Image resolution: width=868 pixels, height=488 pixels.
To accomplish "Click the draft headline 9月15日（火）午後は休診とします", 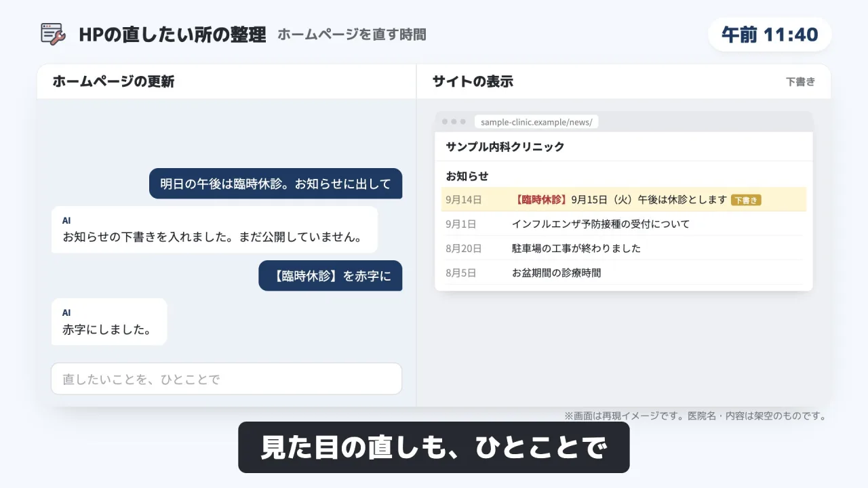I will click(x=649, y=199).
